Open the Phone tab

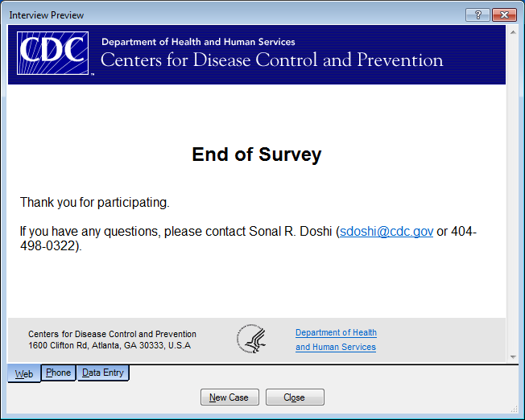click(x=58, y=373)
